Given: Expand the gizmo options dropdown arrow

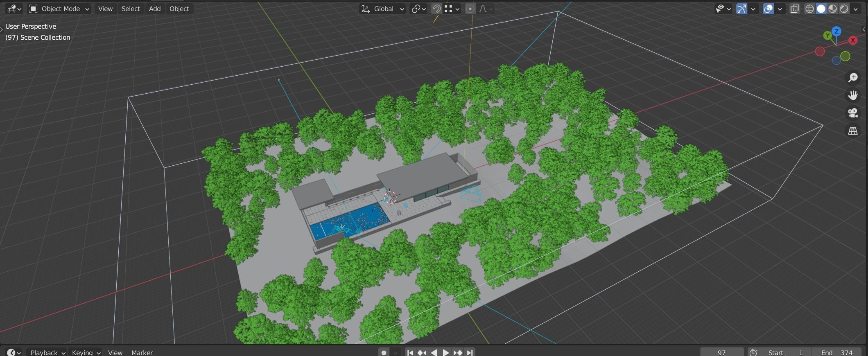Looking at the screenshot, I should point(753,9).
